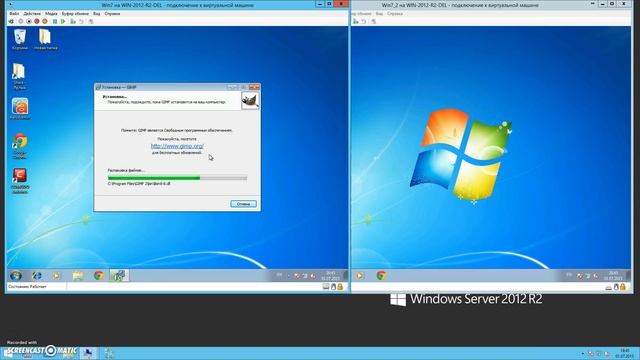Image resolution: width=640 pixels, height=360 pixels.
Task: Create checkpoint from Win7 window toolbar
Action: (73, 21)
